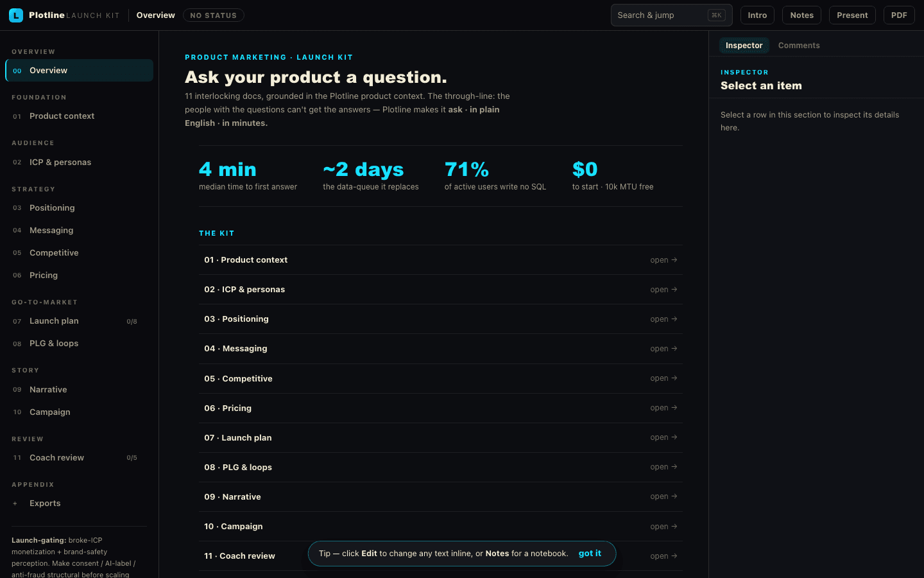This screenshot has height=578, width=924.
Task: Open Coach review in the sidebar
Action: click(79, 458)
